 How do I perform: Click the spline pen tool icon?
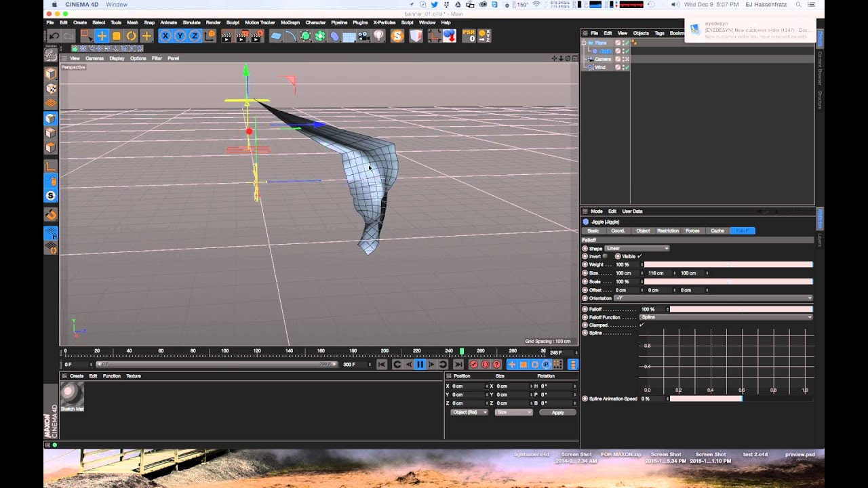[291, 36]
